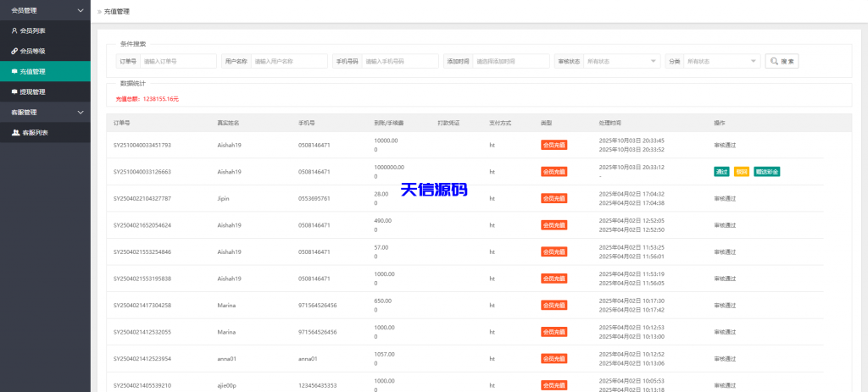Click 会员充值 badge for order SY2504021417304258
This screenshot has height=392, width=868.
click(554, 305)
